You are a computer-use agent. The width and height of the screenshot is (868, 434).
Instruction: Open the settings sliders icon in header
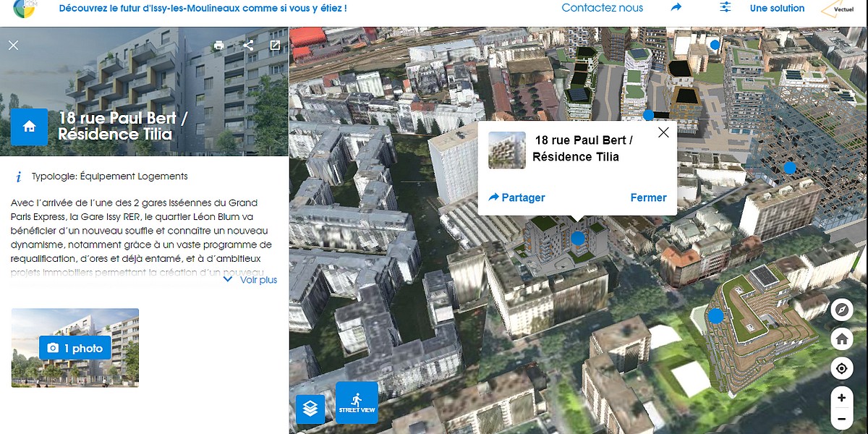tap(726, 7)
